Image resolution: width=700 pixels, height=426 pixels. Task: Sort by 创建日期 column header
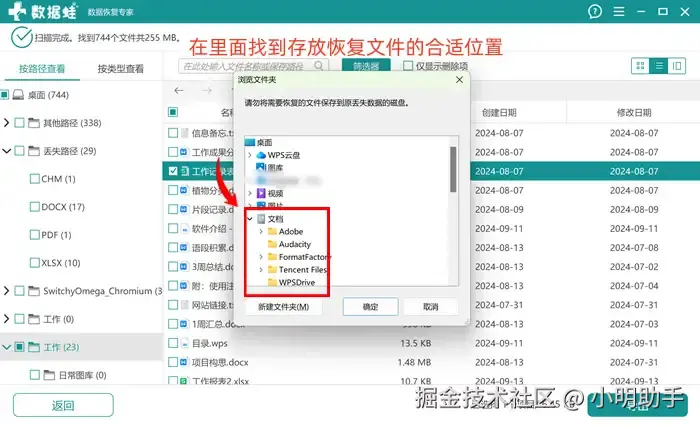tap(499, 113)
